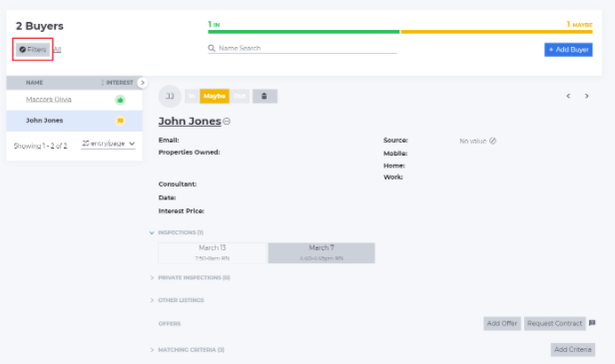Screen dimensions: 615x364
Task: Go to previous buyer arrow
Action: [x=568, y=96]
